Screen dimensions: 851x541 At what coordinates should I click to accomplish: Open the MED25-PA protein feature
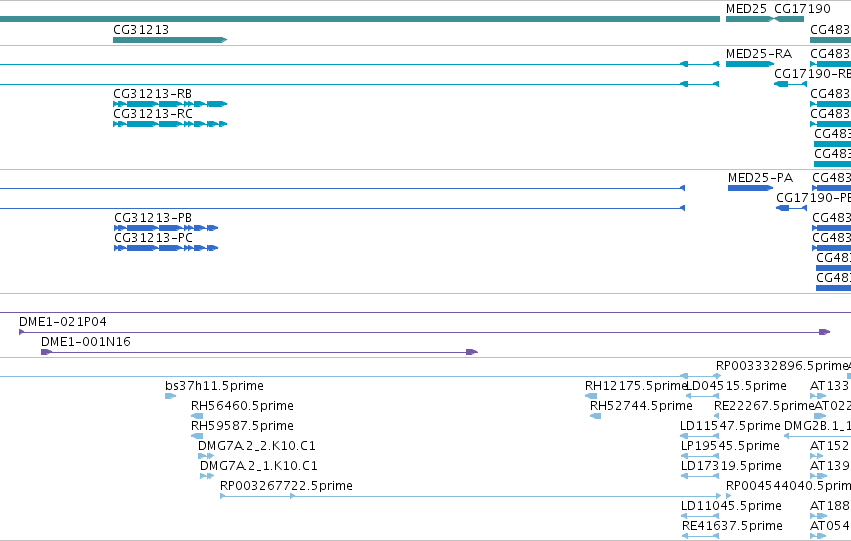(x=751, y=188)
